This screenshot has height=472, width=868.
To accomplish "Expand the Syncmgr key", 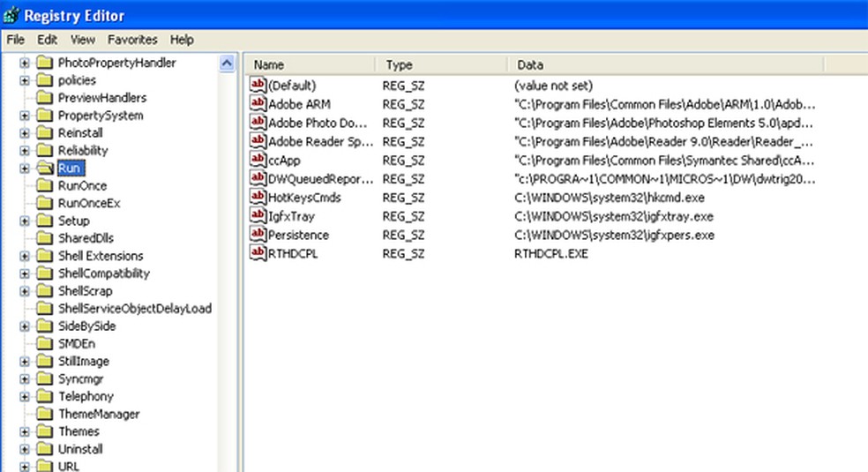I will [25, 379].
